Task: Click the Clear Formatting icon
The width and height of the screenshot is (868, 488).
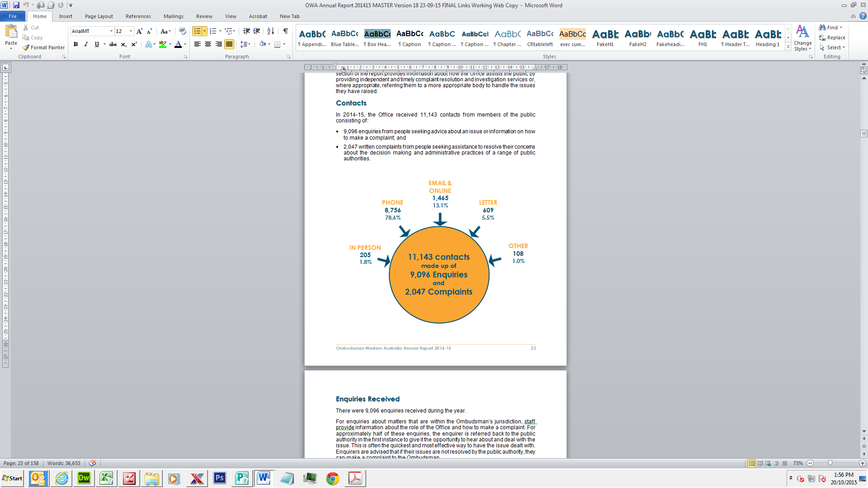Action: coord(182,31)
